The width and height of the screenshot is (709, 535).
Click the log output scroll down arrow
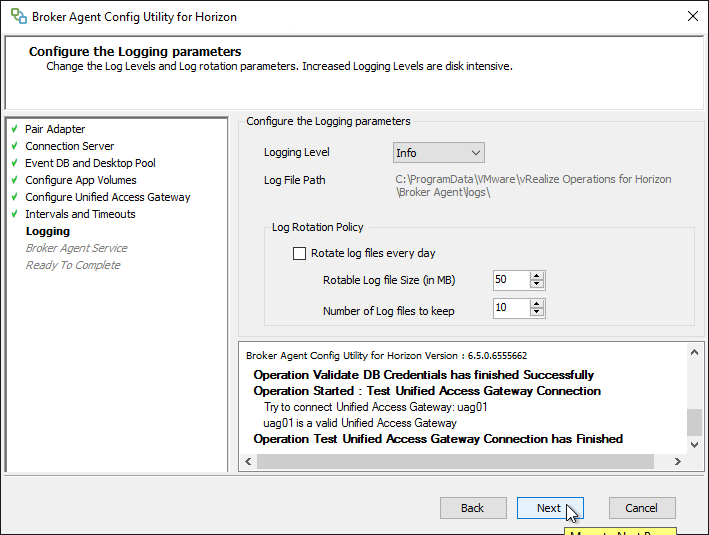coord(695,445)
